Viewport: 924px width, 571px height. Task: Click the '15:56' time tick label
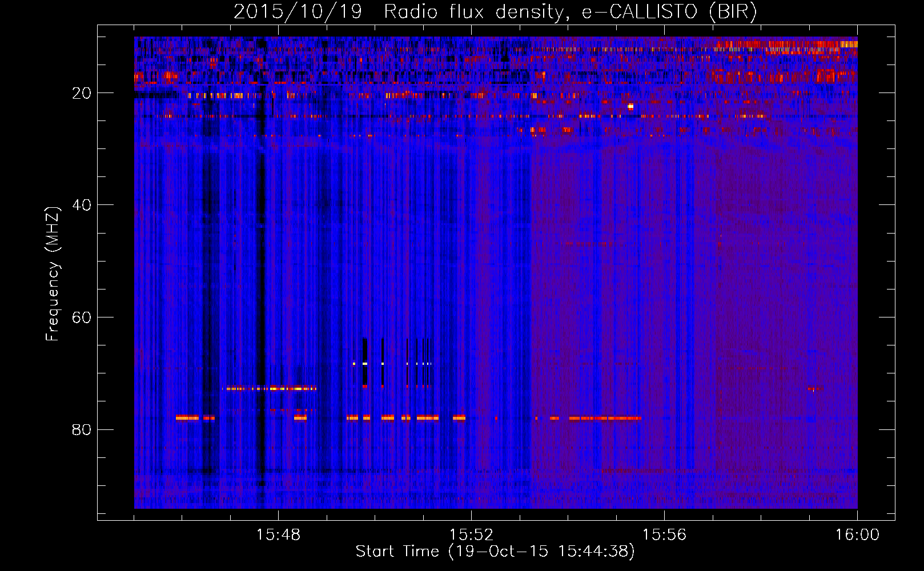pyautogui.click(x=664, y=535)
